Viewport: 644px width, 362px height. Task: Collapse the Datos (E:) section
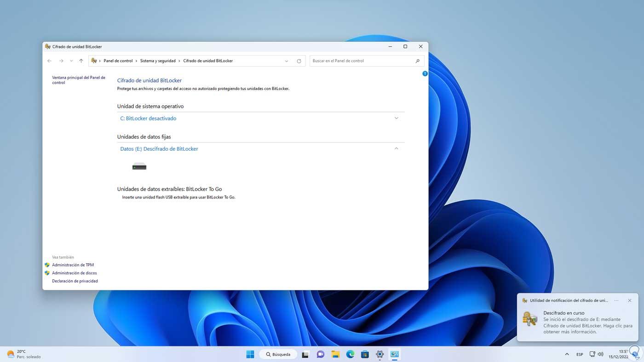click(396, 148)
